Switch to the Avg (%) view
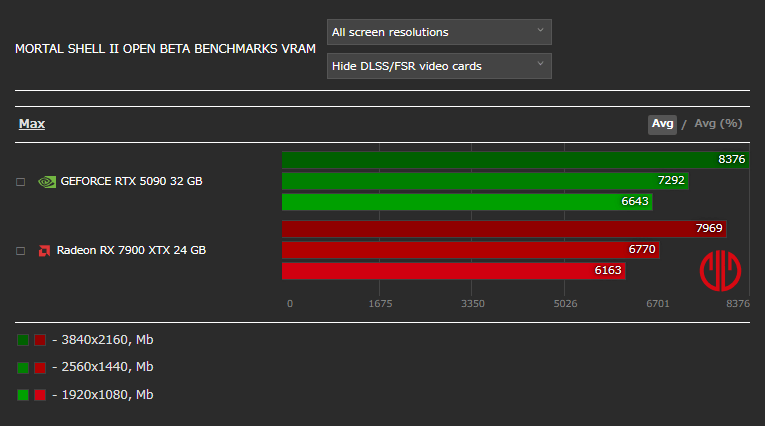Viewport: 765px width, 426px height. tap(718, 123)
